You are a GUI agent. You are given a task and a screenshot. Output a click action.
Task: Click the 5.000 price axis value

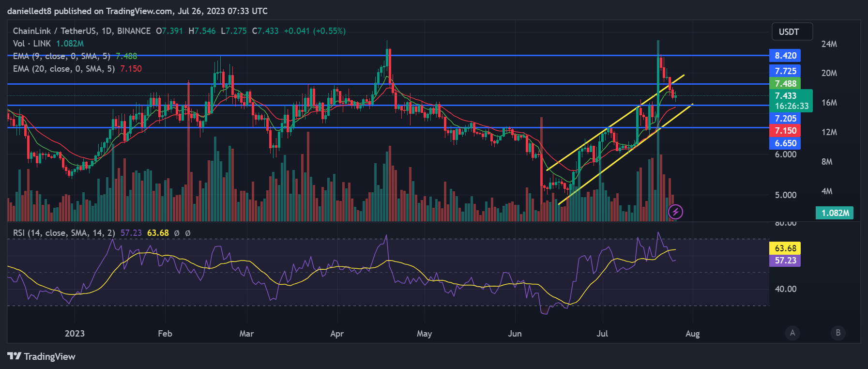786,195
